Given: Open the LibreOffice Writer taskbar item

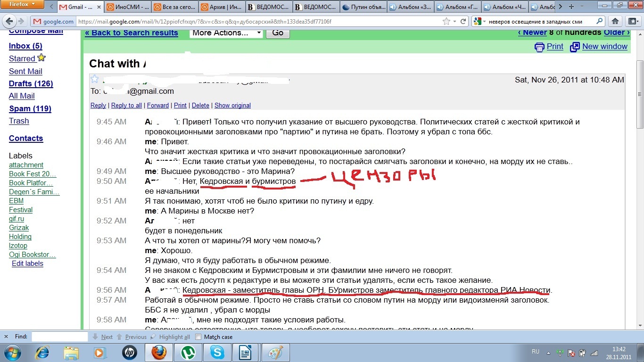Looking at the screenshot, I should click(246, 353).
